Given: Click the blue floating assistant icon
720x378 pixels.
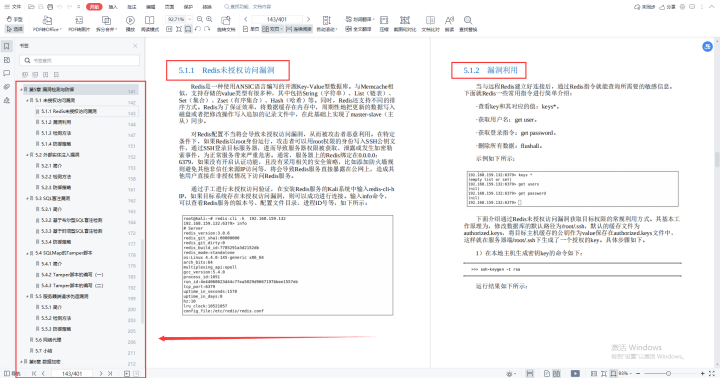Looking at the screenshot, I should pyautogui.click(x=708, y=46).
